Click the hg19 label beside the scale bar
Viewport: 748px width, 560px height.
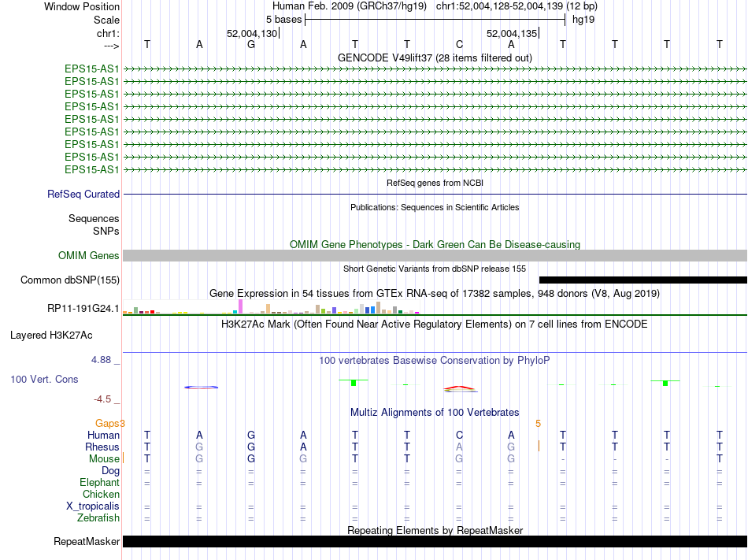point(583,20)
